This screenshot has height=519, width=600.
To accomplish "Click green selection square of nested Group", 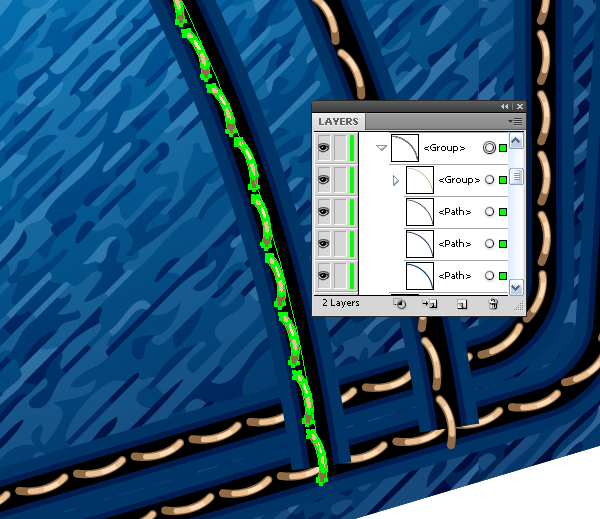I will click(x=503, y=180).
